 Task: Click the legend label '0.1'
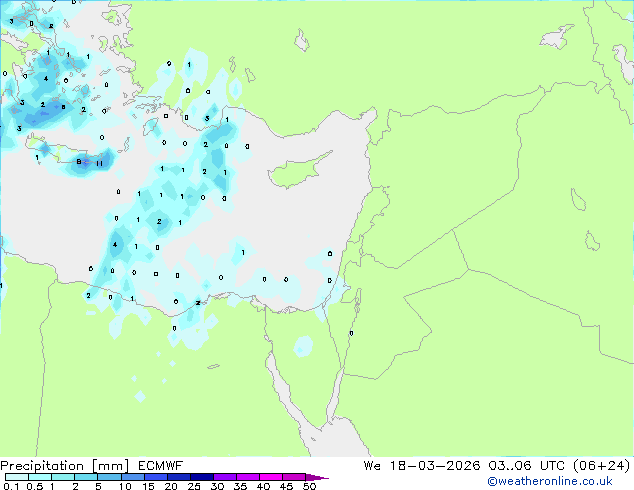(x=11, y=486)
